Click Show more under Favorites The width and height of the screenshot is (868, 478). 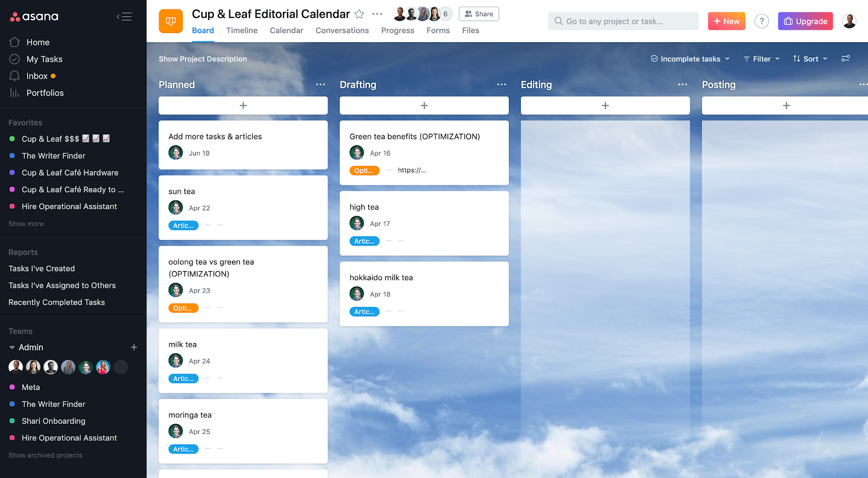[x=26, y=224]
